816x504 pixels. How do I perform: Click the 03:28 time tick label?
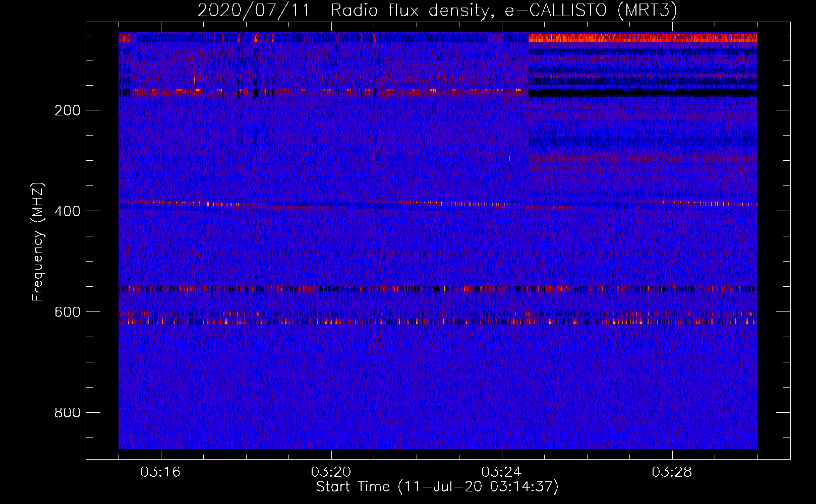672,472
